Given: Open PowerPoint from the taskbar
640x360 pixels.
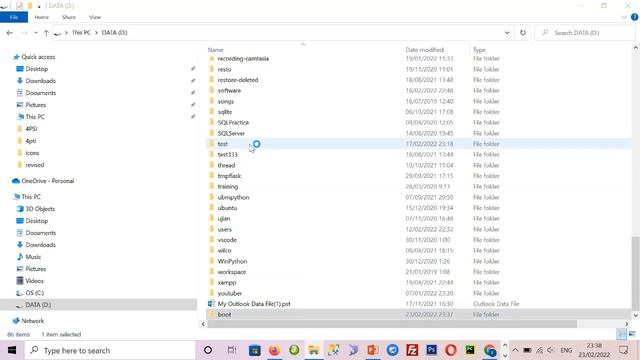Looking at the screenshot, I should 373,350.
